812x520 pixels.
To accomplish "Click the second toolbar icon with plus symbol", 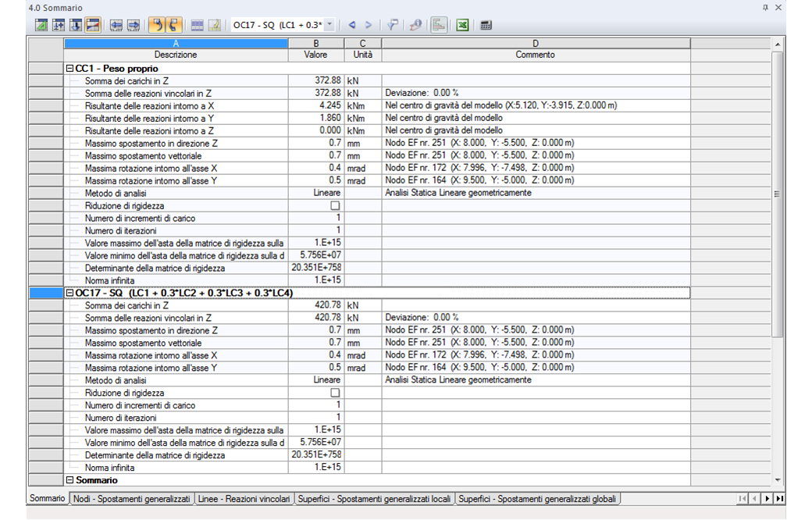I will click(x=59, y=25).
